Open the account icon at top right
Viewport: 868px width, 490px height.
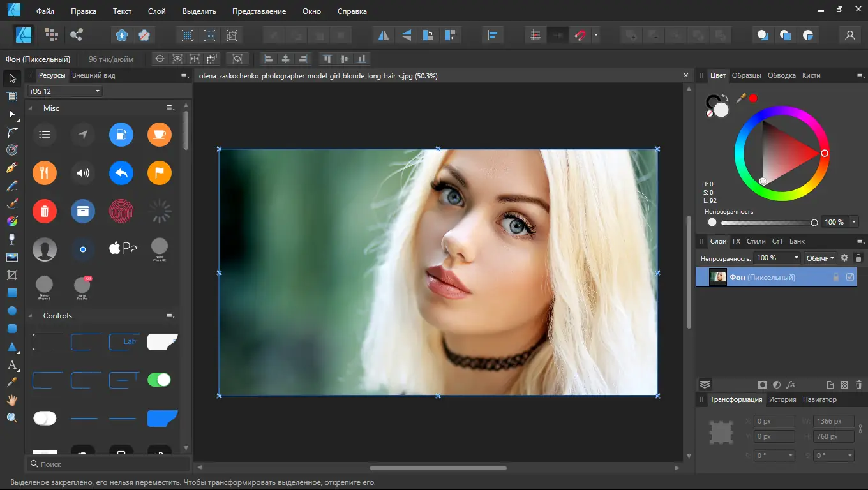coord(849,35)
